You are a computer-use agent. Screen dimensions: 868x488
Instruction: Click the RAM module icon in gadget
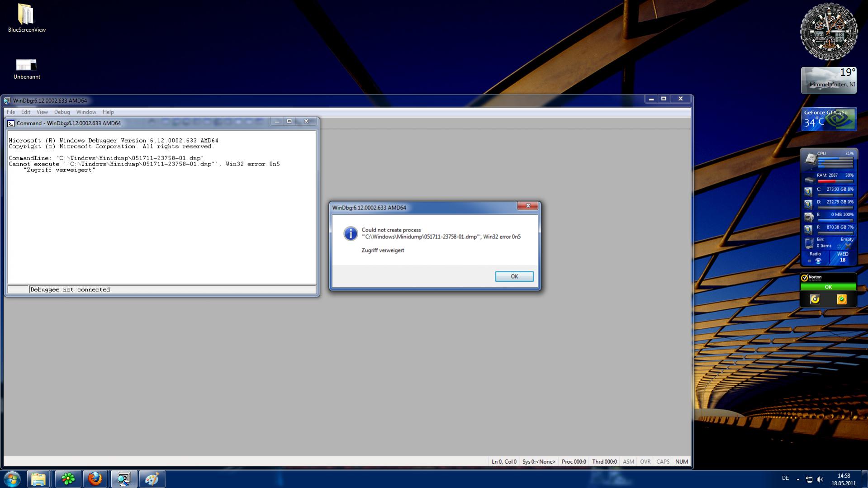(810, 180)
